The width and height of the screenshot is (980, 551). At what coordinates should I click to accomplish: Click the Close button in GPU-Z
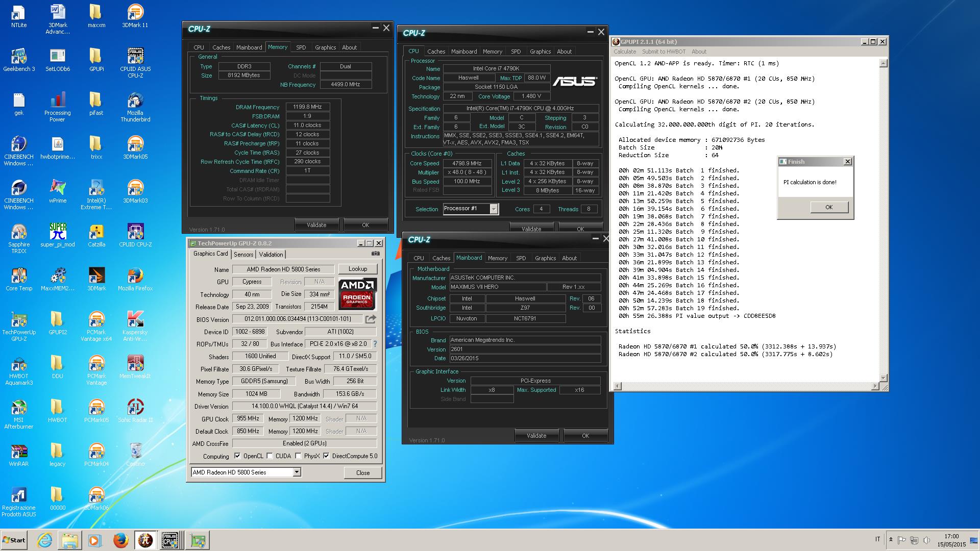(363, 472)
